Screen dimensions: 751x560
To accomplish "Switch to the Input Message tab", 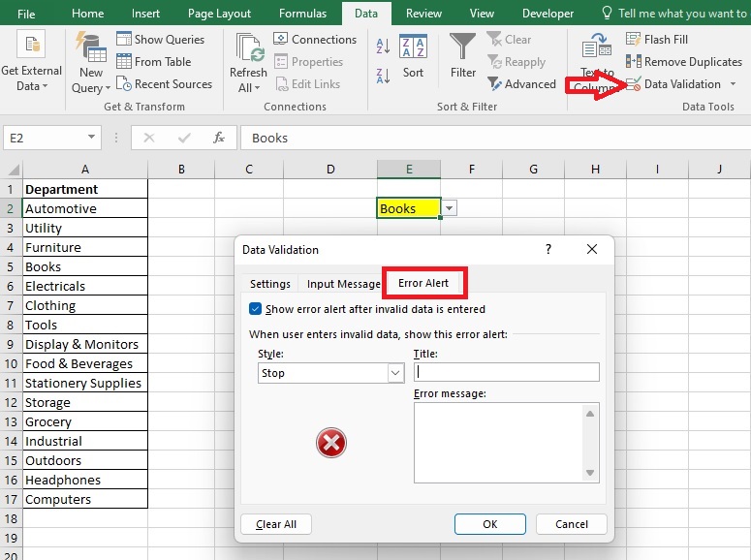I will point(343,284).
